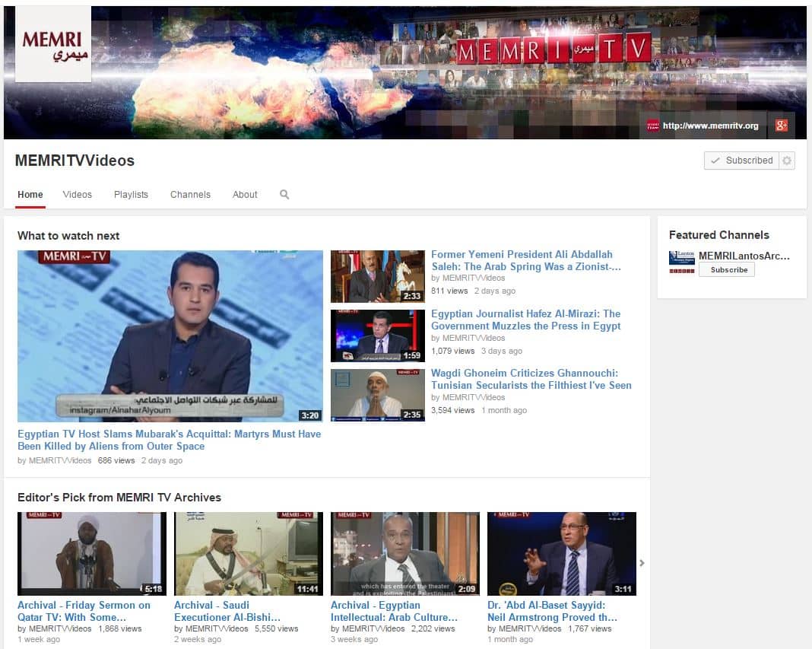Play the 2:33 Yemeni President video thumbnail

coord(378,276)
